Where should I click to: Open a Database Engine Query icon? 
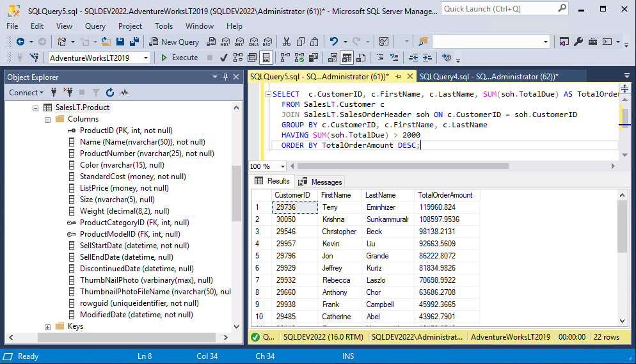(x=211, y=42)
